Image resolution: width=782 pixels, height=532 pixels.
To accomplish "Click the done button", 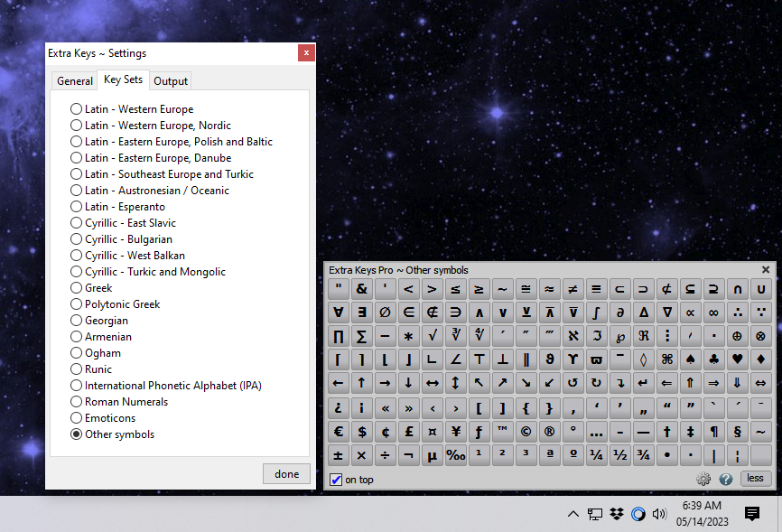I will 287,473.
